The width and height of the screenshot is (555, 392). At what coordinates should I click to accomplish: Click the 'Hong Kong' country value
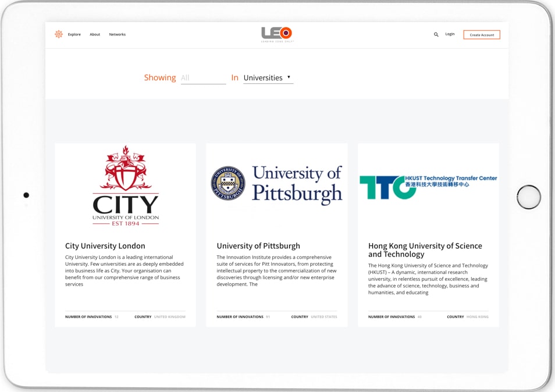(x=478, y=316)
